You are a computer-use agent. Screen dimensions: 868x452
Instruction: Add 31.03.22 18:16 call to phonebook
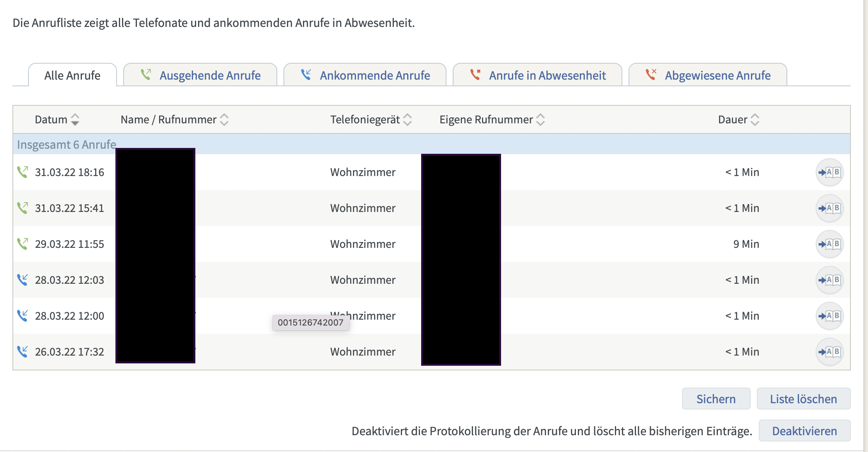pyautogui.click(x=829, y=172)
